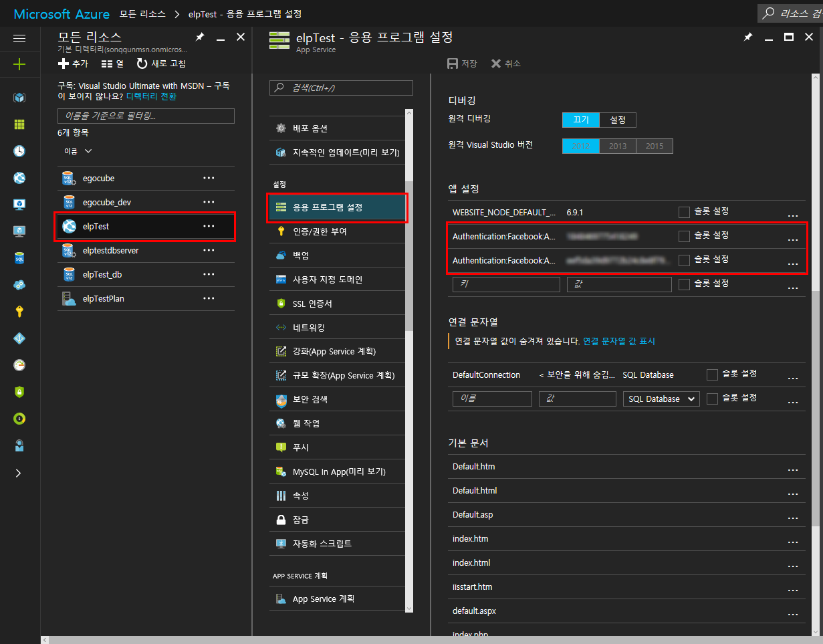Turn remote debugging On (설정)

(x=618, y=120)
